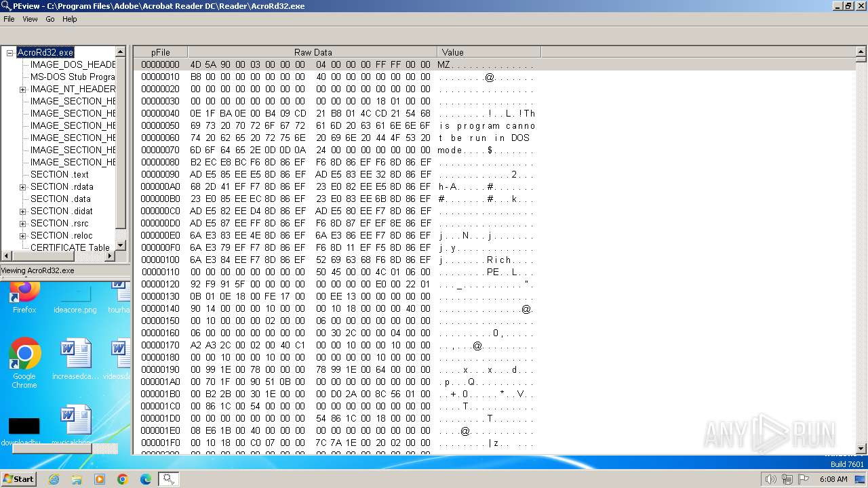Open the Action Center flag icon

804,479
